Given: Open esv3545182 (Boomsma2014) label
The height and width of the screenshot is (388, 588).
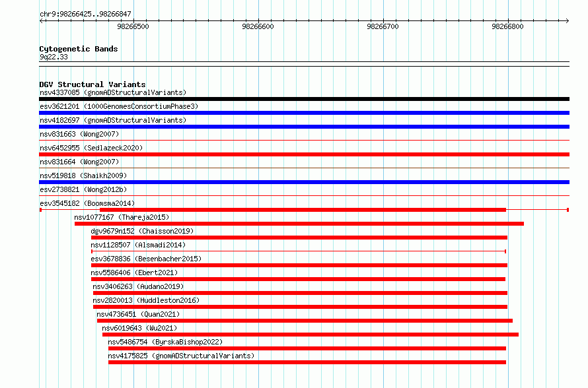Looking at the screenshot, I should click(87, 203).
